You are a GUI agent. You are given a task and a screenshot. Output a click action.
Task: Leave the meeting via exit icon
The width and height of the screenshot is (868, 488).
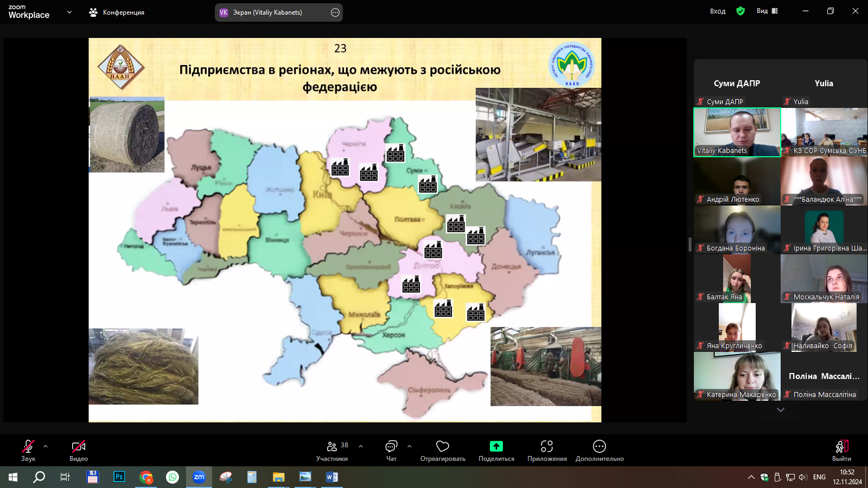pyautogui.click(x=841, y=446)
